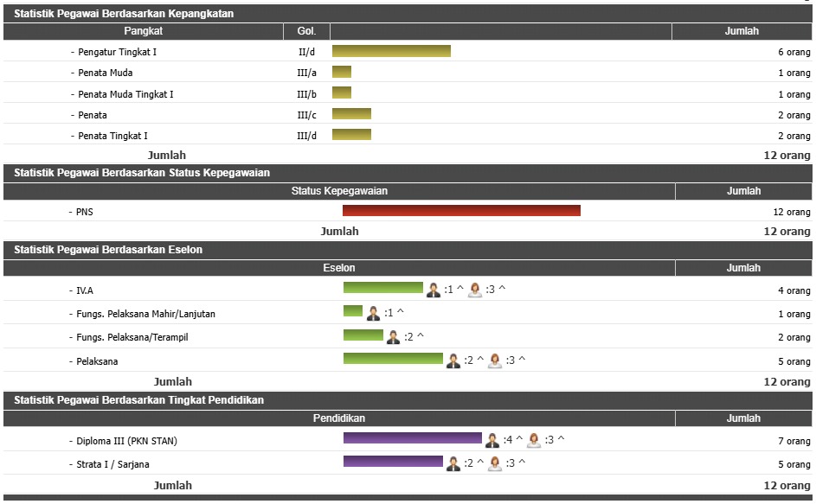The width and height of the screenshot is (816, 504).
Task: Expand the female caret in Pelaksana row
Action: click(x=522, y=360)
